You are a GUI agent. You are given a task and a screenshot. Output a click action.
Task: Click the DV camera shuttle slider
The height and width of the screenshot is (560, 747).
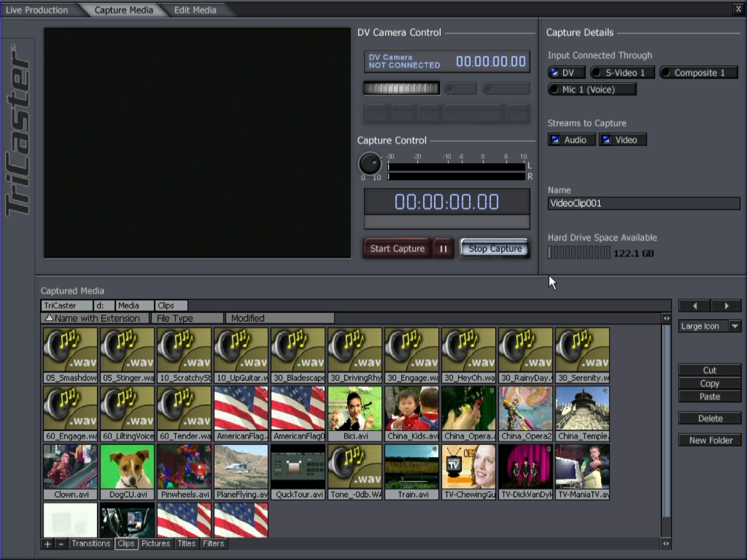click(x=402, y=88)
